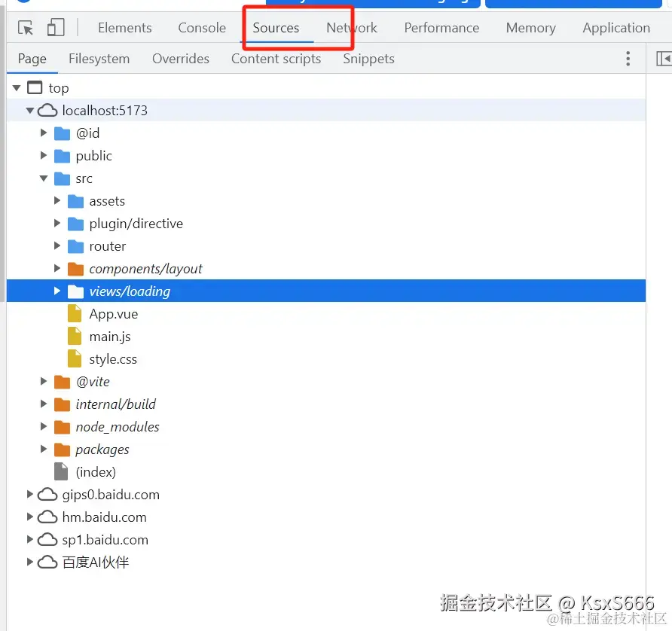Expand the router folder arrow
The image size is (672, 631).
click(57, 246)
